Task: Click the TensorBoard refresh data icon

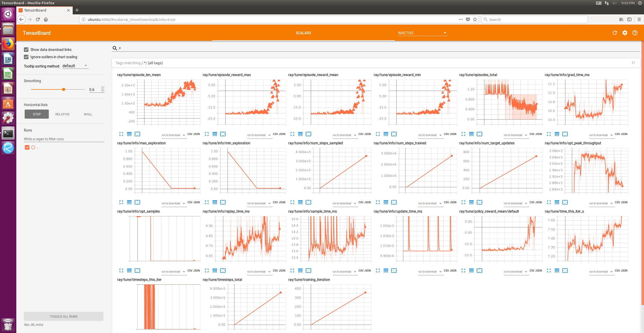Action: pyautogui.click(x=615, y=33)
